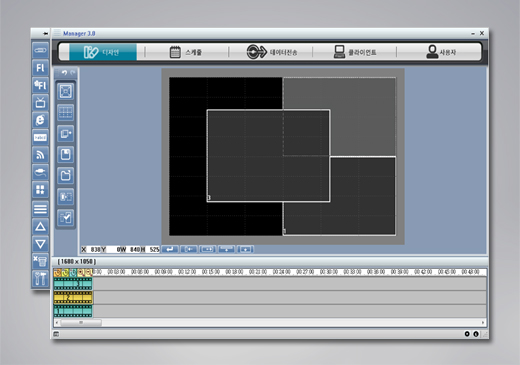Open the wrench tools settings icon

40,278
